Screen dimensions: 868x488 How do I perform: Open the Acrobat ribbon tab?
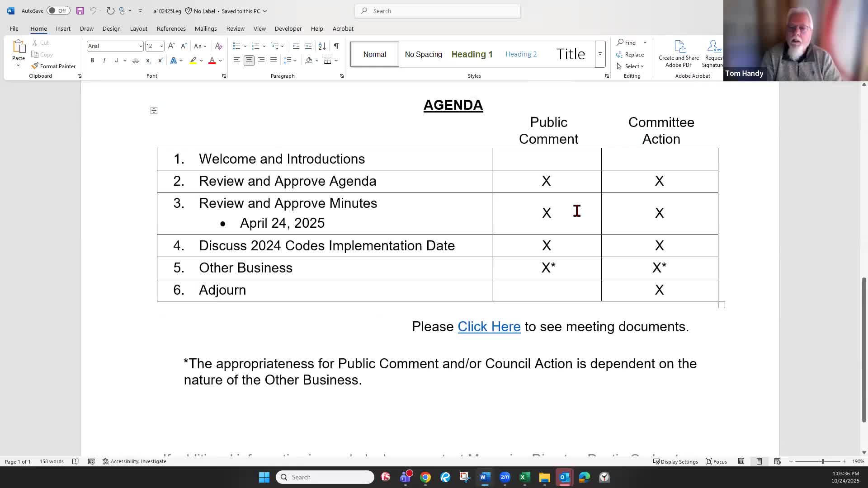coord(343,28)
